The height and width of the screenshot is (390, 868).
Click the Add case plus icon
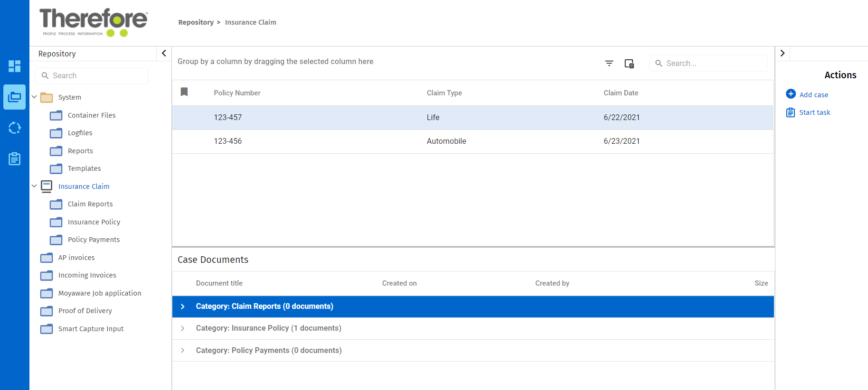(791, 94)
